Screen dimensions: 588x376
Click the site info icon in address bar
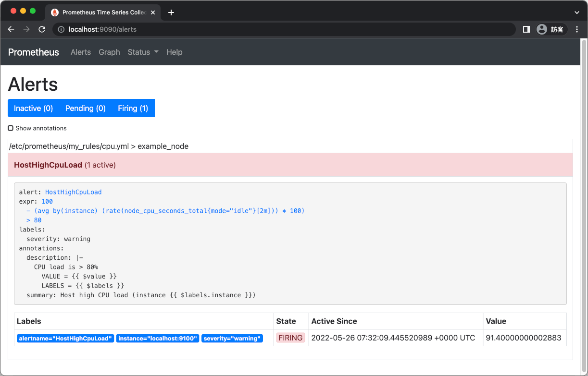point(61,29)
